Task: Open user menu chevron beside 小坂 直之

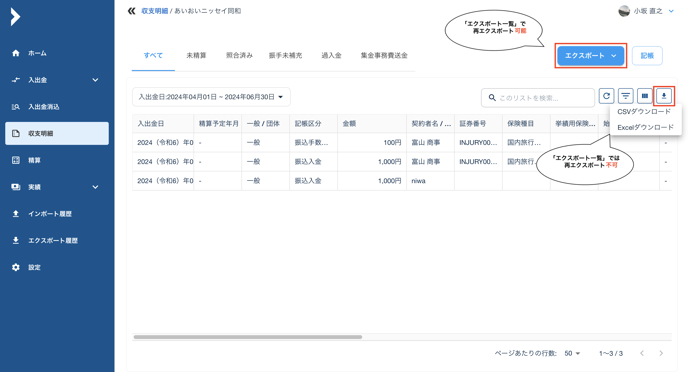Action: tap(671, 11)
